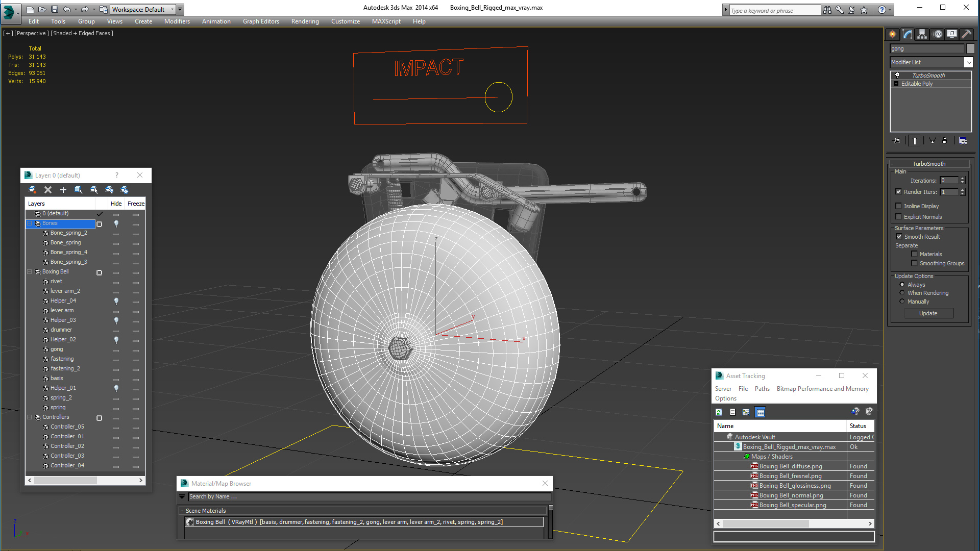Open the Hierarchy command panel tab

(922, 34)
